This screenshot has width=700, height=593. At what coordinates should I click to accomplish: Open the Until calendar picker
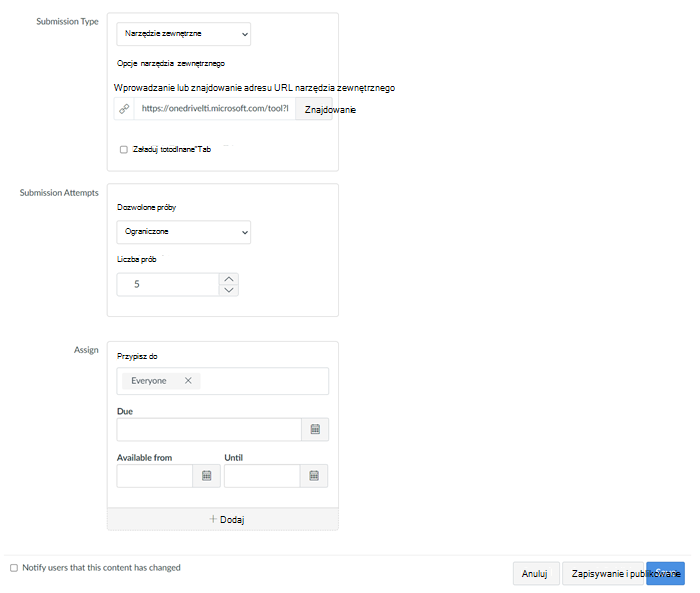click(314, 476)
